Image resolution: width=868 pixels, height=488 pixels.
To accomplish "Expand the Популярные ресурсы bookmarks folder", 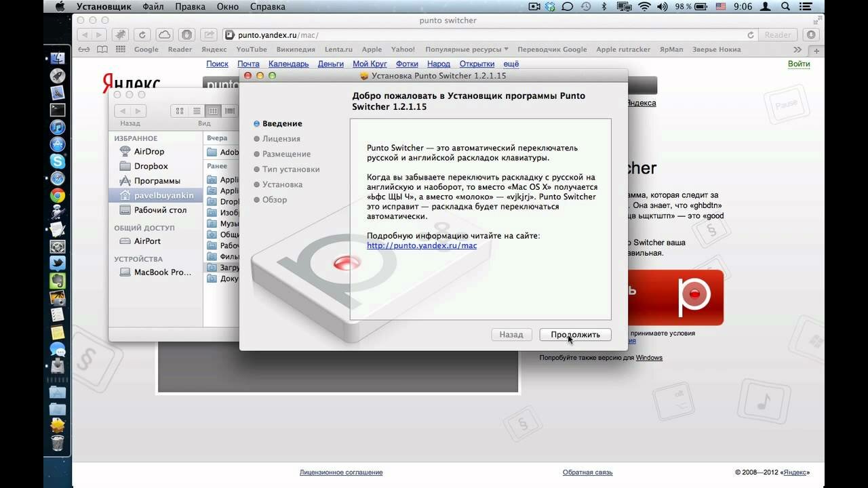I will tap(467, 49).
